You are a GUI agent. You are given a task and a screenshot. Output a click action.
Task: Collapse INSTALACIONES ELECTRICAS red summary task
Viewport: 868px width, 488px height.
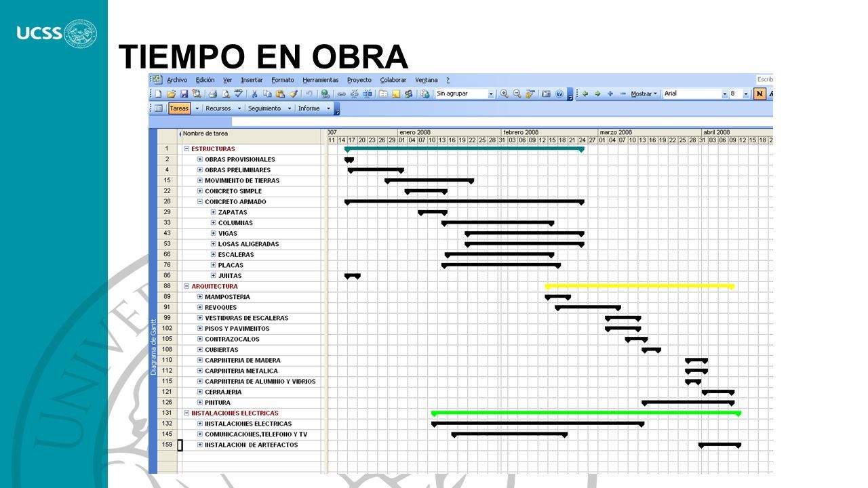(186, 413)
